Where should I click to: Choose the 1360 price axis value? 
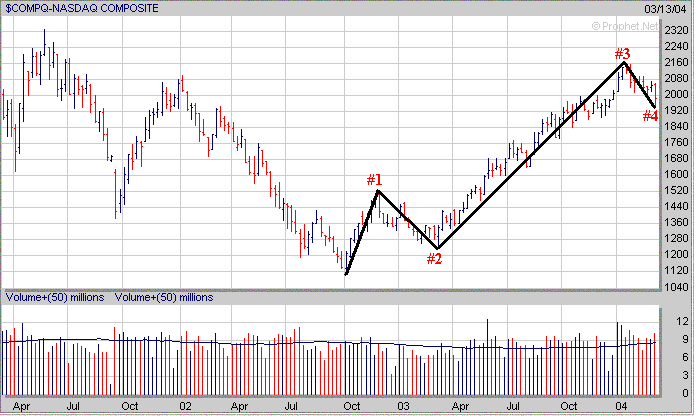coord(676,222)
